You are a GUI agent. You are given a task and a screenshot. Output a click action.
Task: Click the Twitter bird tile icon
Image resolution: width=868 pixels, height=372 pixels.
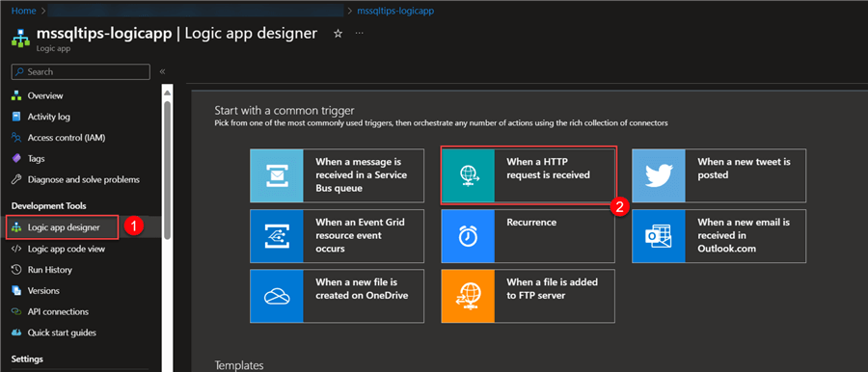point(659,175)
